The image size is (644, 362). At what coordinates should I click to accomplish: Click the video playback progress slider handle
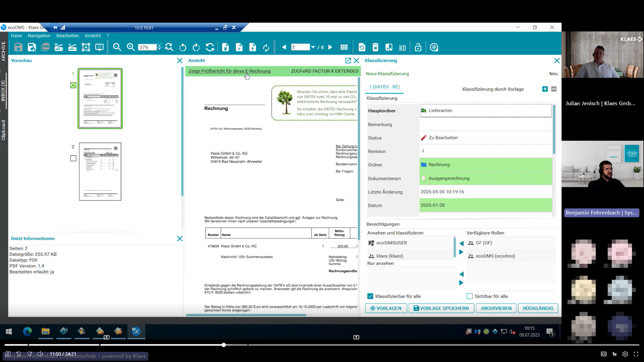[x=223, y=345]
